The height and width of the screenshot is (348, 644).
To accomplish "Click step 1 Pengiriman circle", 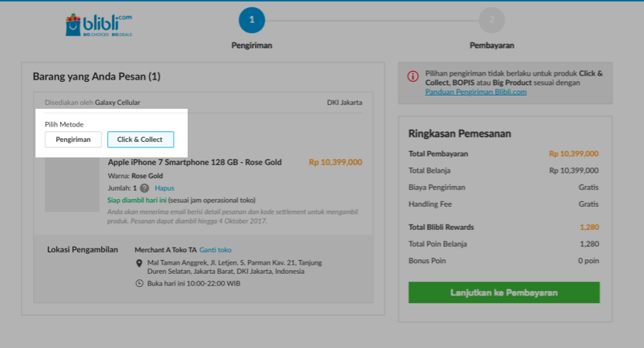I will [252, 20].
